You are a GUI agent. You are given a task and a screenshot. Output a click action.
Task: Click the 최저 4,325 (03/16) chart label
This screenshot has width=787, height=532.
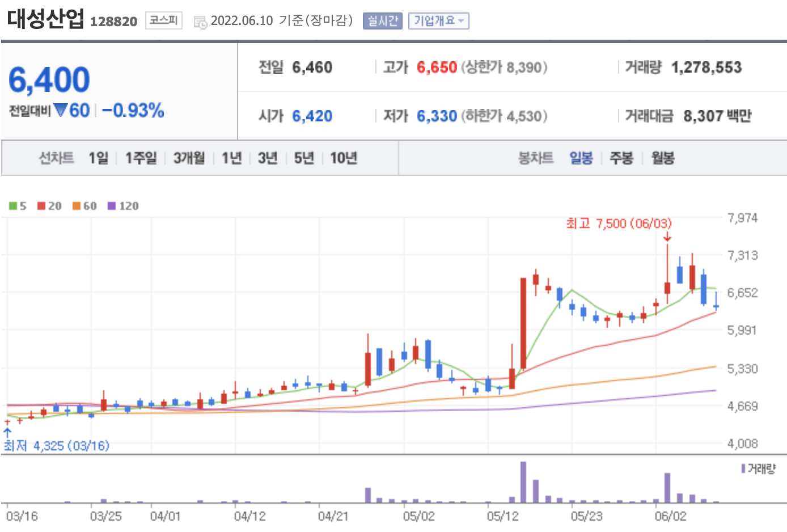56,446
